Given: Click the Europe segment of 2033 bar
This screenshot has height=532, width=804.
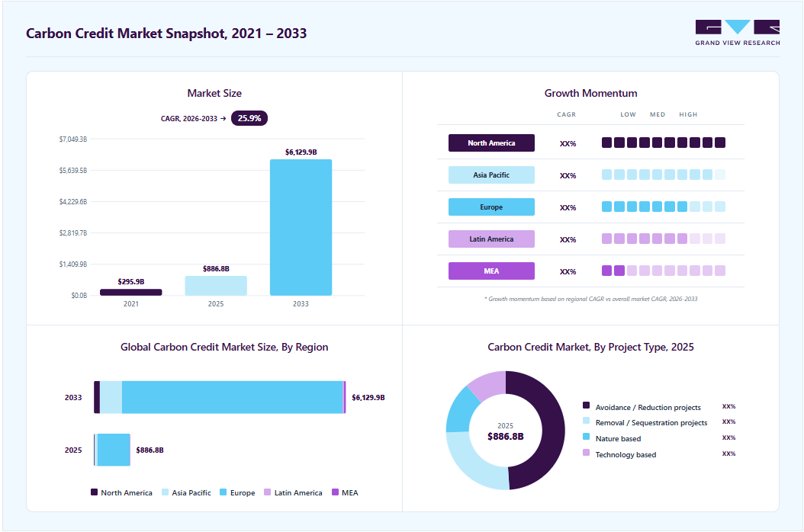Looking at the screenshot, I should (x=233, y=397).
